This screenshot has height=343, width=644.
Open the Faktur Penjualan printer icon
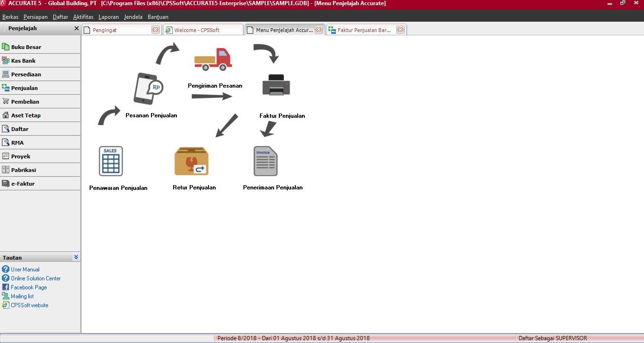276,85
